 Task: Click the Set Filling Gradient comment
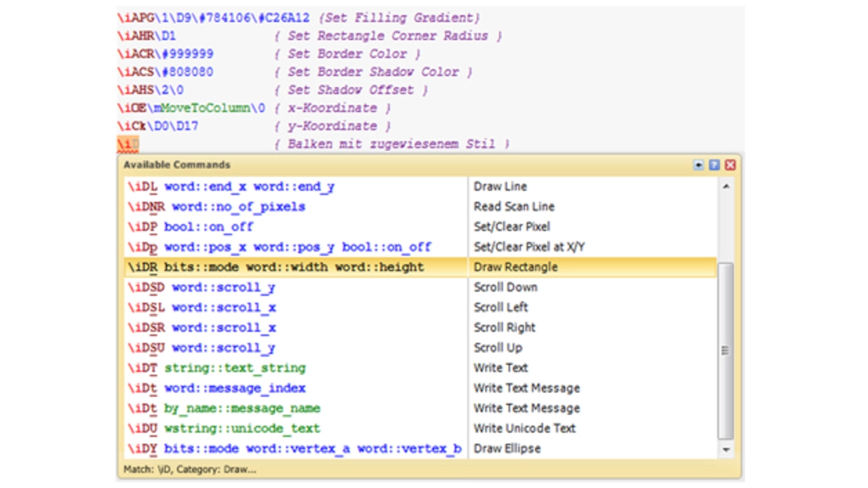point(399,18)
